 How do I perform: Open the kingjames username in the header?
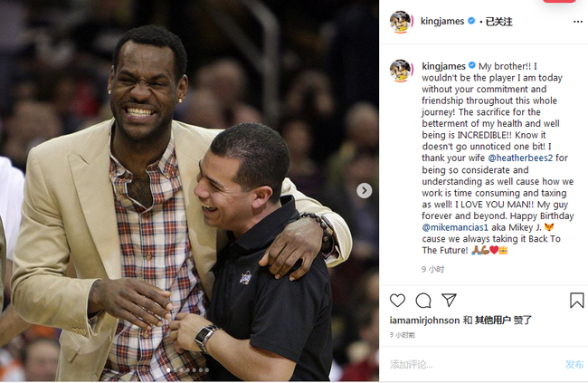[x=442, y=22]
